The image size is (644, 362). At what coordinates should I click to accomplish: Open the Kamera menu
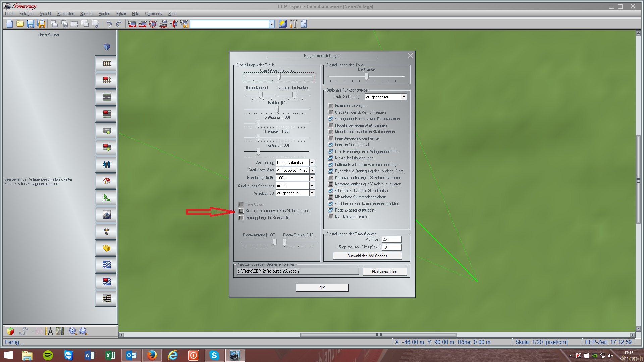[86, 14]
